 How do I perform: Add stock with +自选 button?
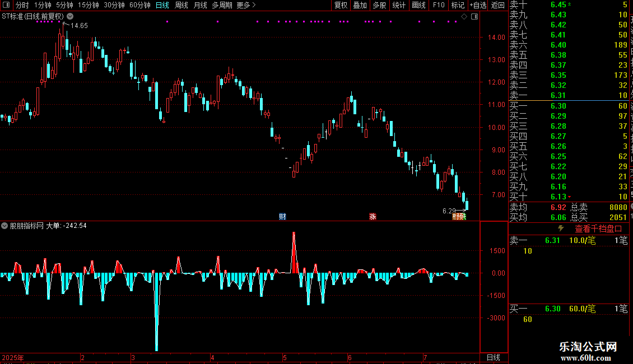(478, 5)
